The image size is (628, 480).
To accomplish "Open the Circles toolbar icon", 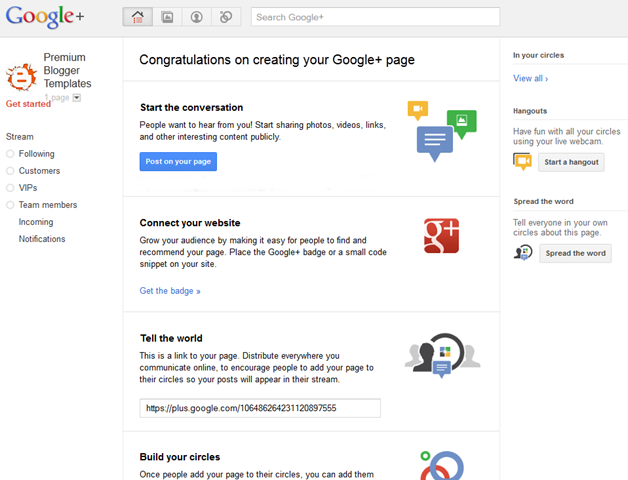I will pyautogui.click(x=226, y=17).
